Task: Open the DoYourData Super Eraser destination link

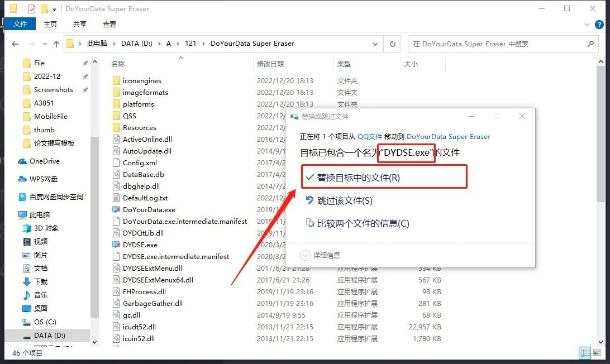Action: click(448, 136)
